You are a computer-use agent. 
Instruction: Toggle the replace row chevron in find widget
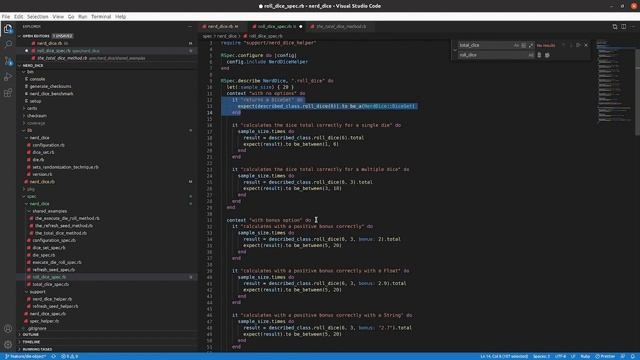pyautogui.click(x=455, y=50)
